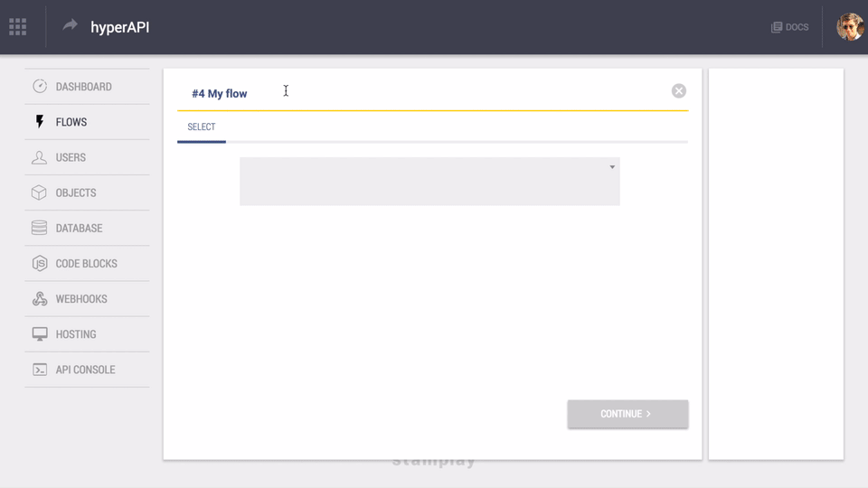
Task: Click the CONTINUE button
Action: point(627,414)
